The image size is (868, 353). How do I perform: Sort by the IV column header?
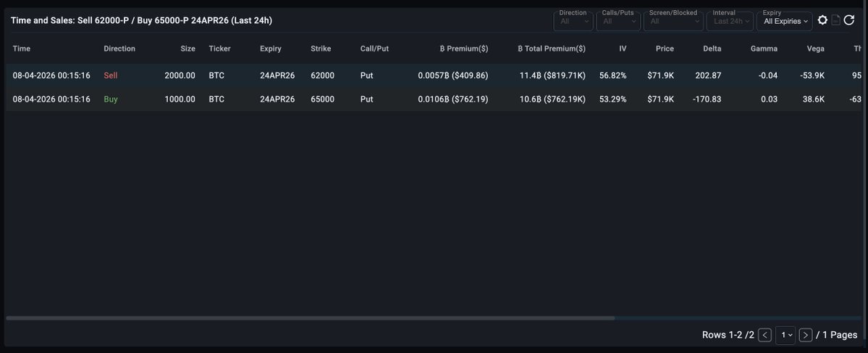[x=623, y=49]
